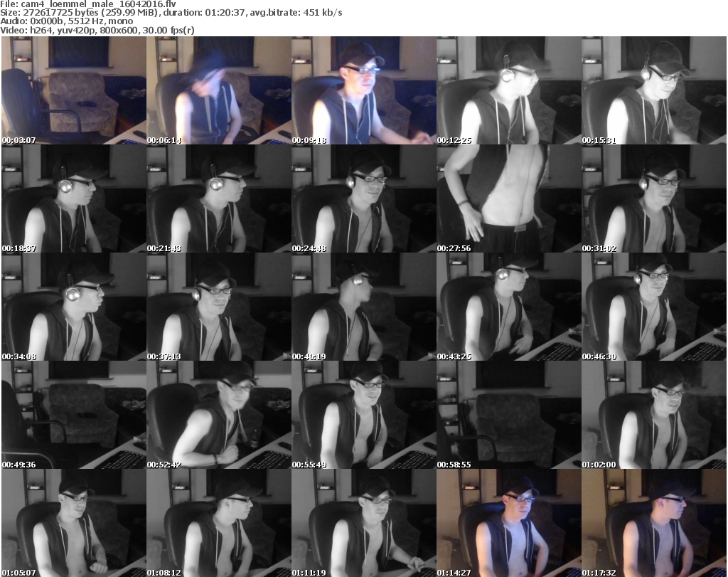Select the thumbnail stamped 00:43:25
The height and width of the screenshot is (577, 728).
tap(509, 307)
